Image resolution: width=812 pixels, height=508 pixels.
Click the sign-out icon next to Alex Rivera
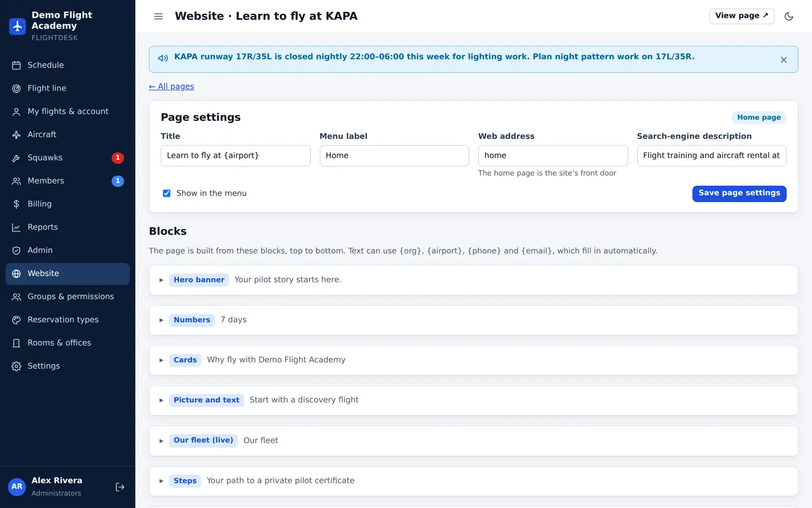pos(120,487)
